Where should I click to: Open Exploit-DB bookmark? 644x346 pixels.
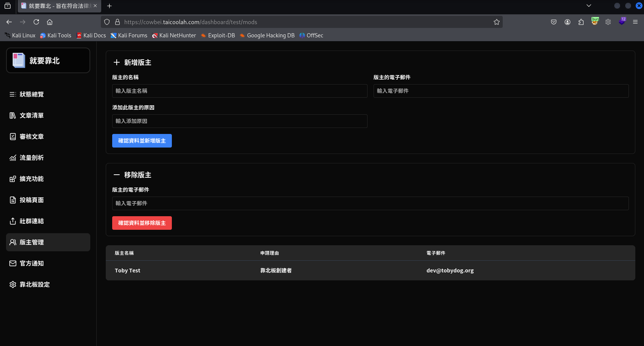tap(218, 35)
